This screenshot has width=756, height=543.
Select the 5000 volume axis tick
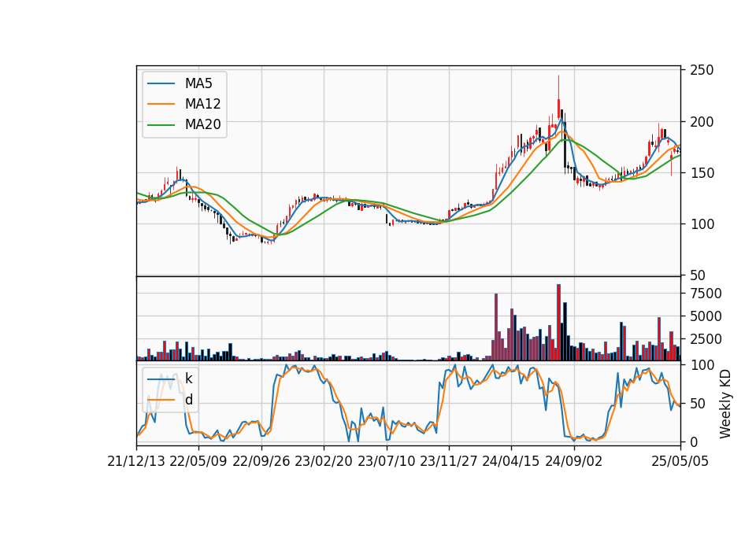click(706, 316)
